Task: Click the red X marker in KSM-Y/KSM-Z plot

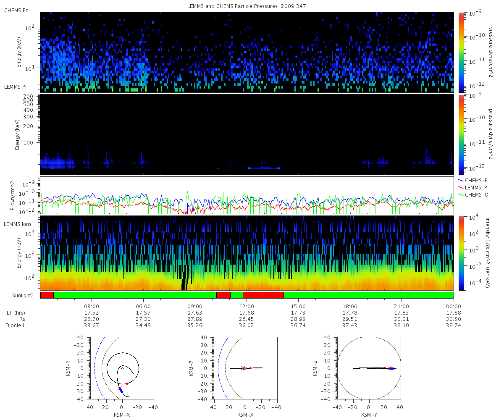Action: [x=389, y=368]
